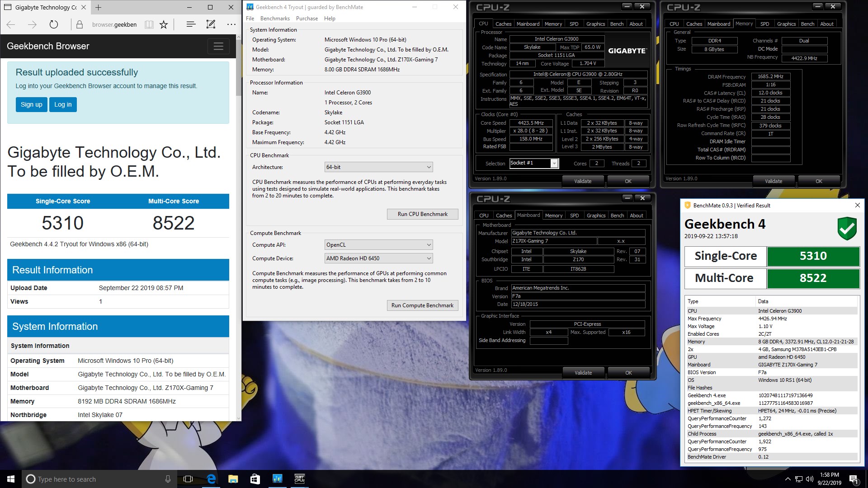This screenshot has height=488, width=868.
Task: Open Microsoft Store from the taskbar
Action: click(x=255, y=479)
